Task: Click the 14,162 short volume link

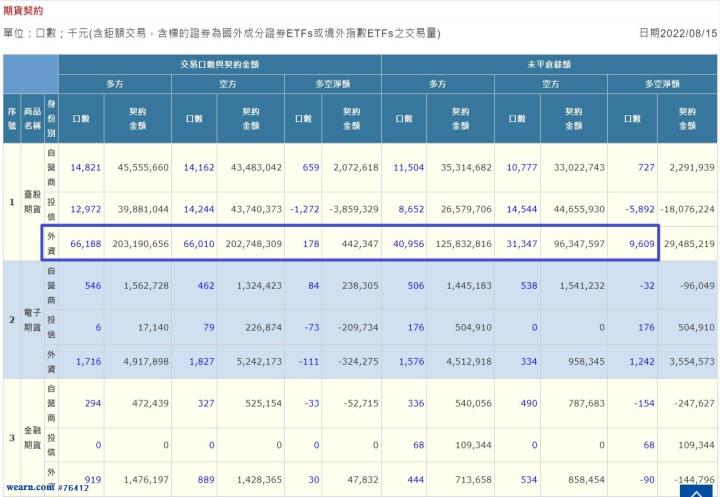Action: coord(199,167)
